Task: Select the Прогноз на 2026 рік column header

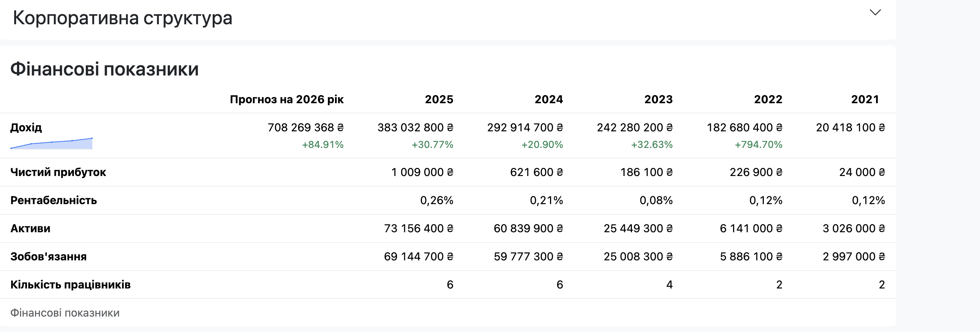Action: coord(287,99)
